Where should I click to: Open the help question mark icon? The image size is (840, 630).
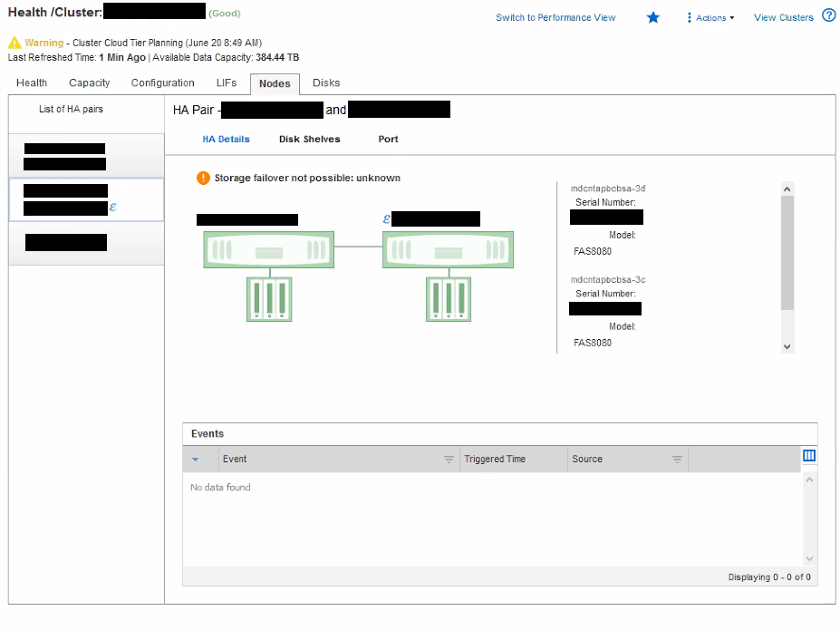coord(828,16)
